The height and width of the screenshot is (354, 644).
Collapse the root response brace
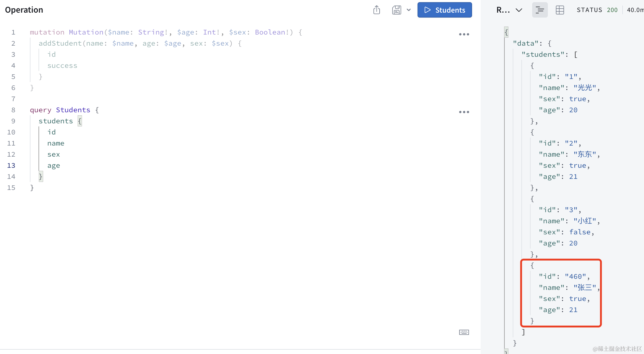coord(506,32)
